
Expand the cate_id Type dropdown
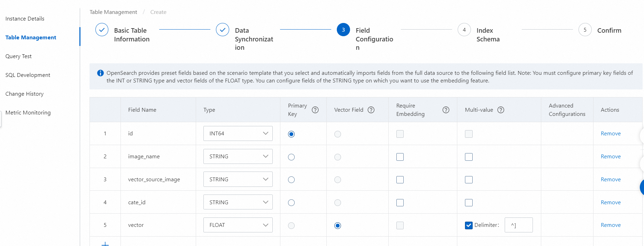238,203
